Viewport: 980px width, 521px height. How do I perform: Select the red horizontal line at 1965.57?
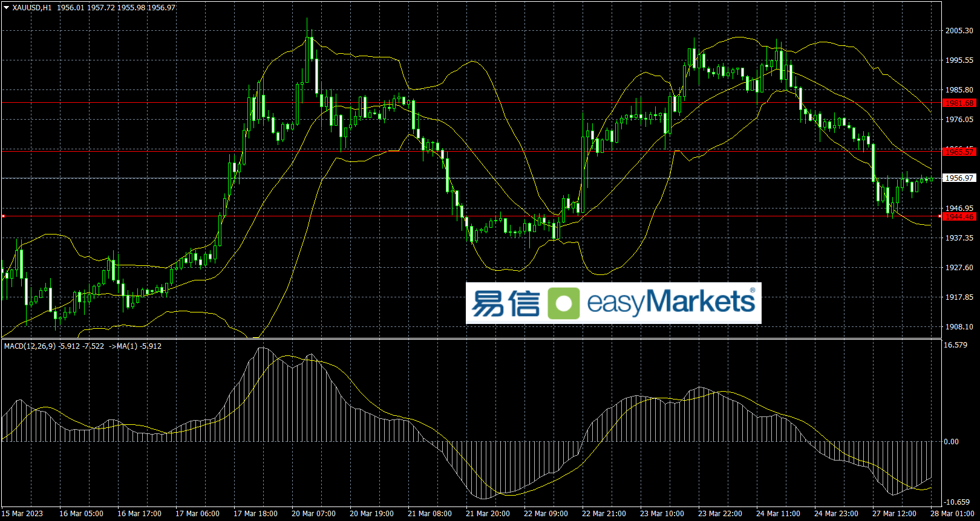click(x=472, y=151)
